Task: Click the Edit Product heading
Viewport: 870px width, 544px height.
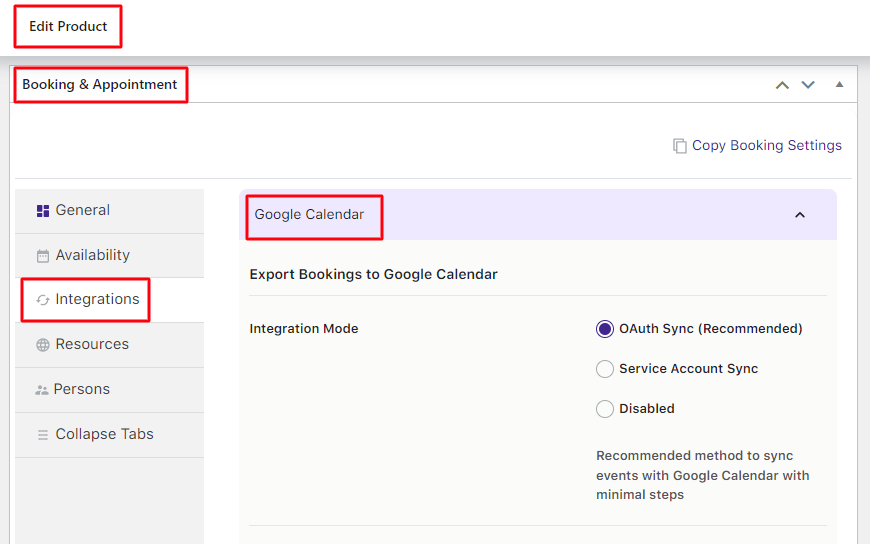Action: pos(68,26)
